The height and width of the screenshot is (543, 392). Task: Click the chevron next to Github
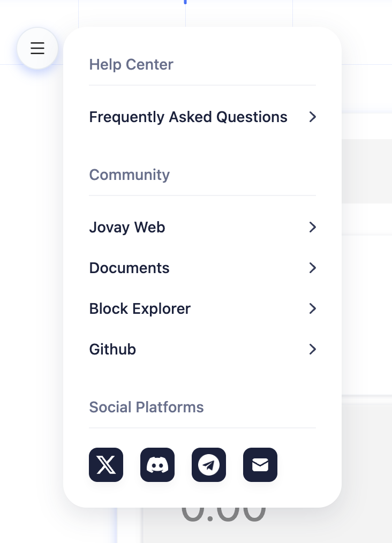click(313, 349)
